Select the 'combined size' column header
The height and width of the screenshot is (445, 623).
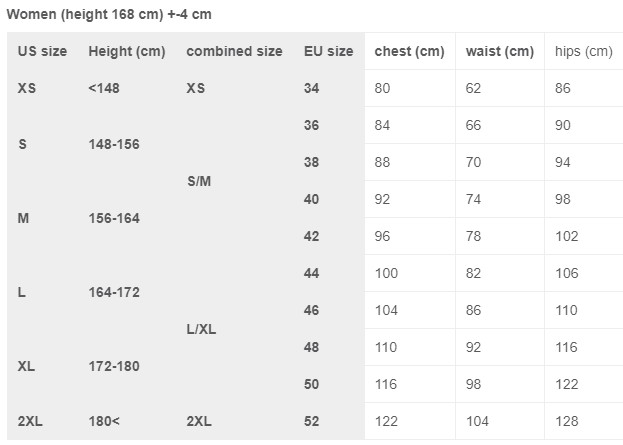[234, 51]
